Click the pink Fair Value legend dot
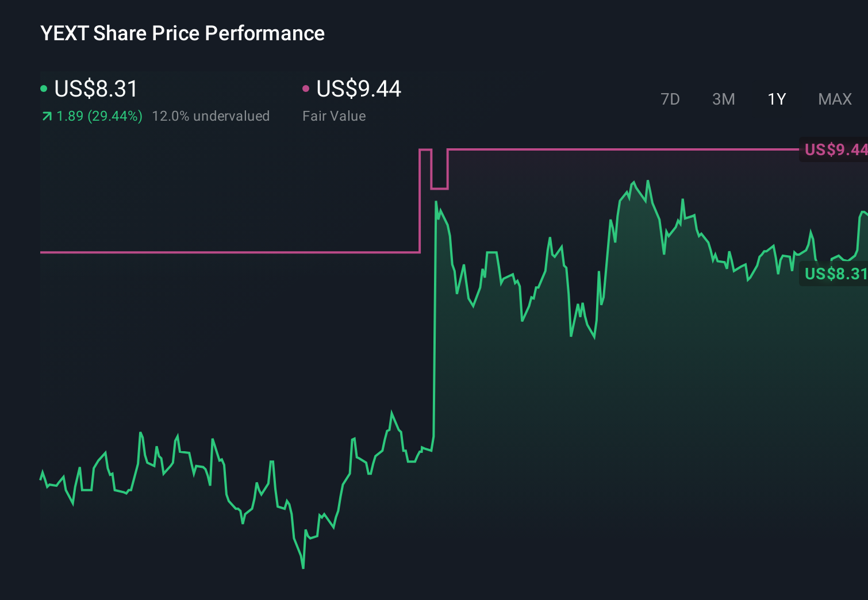This screenshot has height=600, width=868. coord(306,89)
